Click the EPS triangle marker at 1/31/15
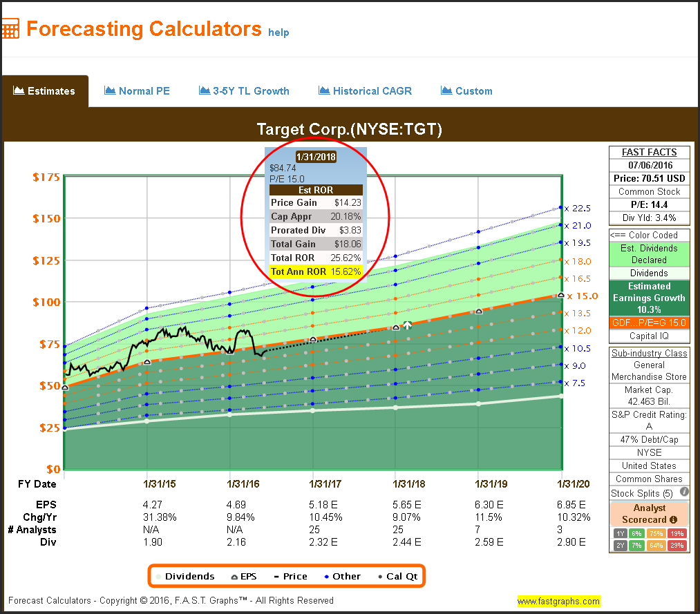 point(146,362)
